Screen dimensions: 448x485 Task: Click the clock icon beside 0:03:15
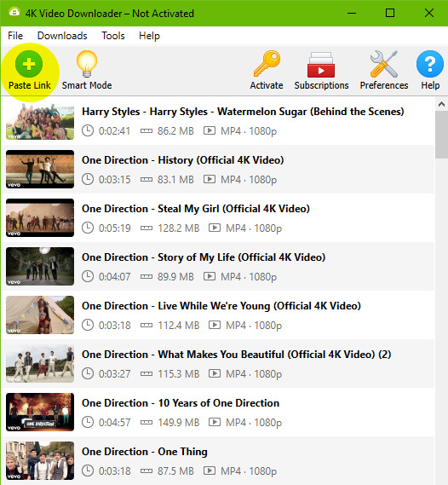pyautogui.click(x=88, y=179)
